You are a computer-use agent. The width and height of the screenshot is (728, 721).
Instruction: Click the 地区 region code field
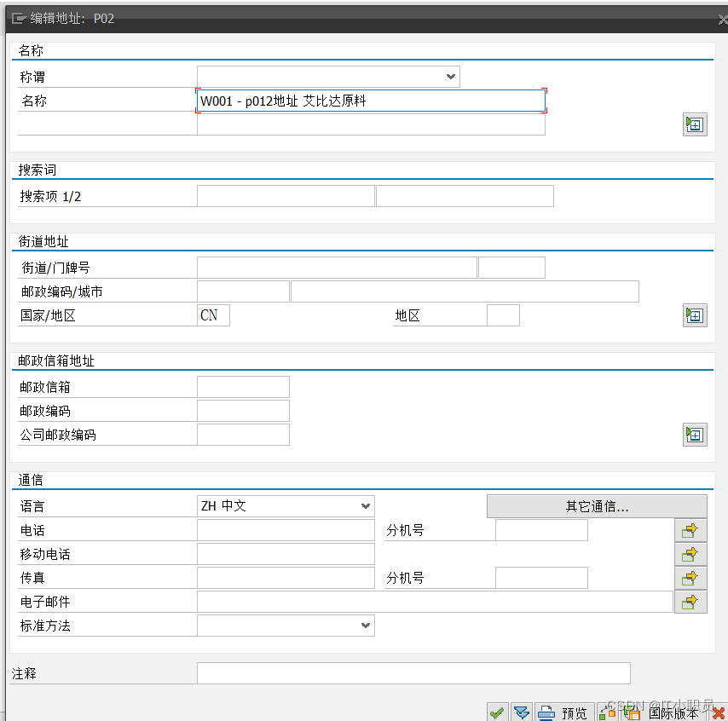click(503, 315)
